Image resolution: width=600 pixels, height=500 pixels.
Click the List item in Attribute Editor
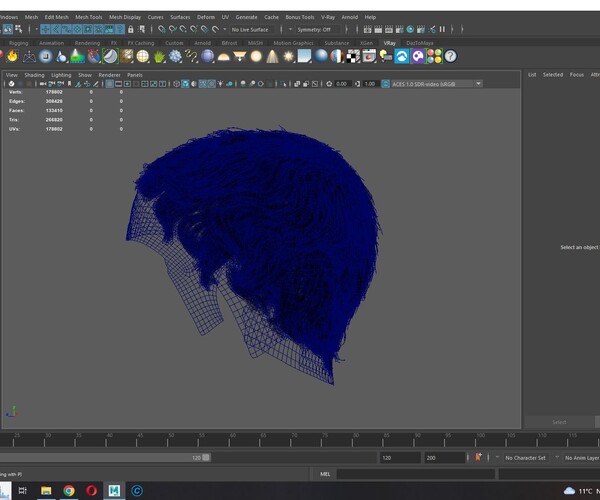(532, 75)
